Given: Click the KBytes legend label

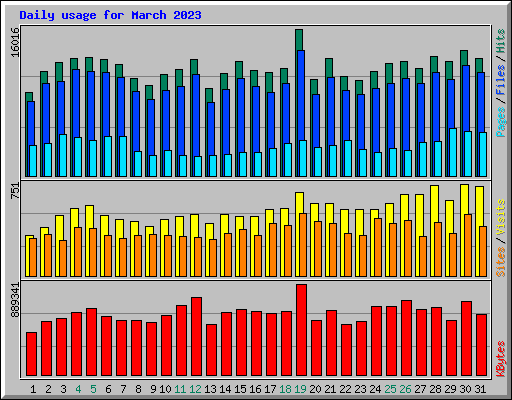Looking at the screenshot, I should pyautogui.click(x=501, y=359).
